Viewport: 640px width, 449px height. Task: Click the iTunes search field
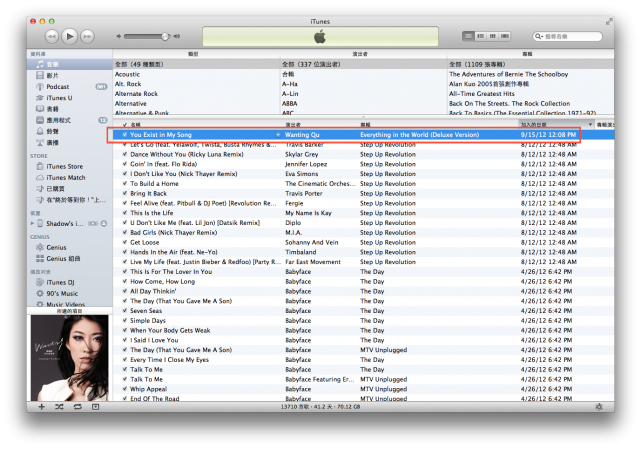[x=567, y=36]
